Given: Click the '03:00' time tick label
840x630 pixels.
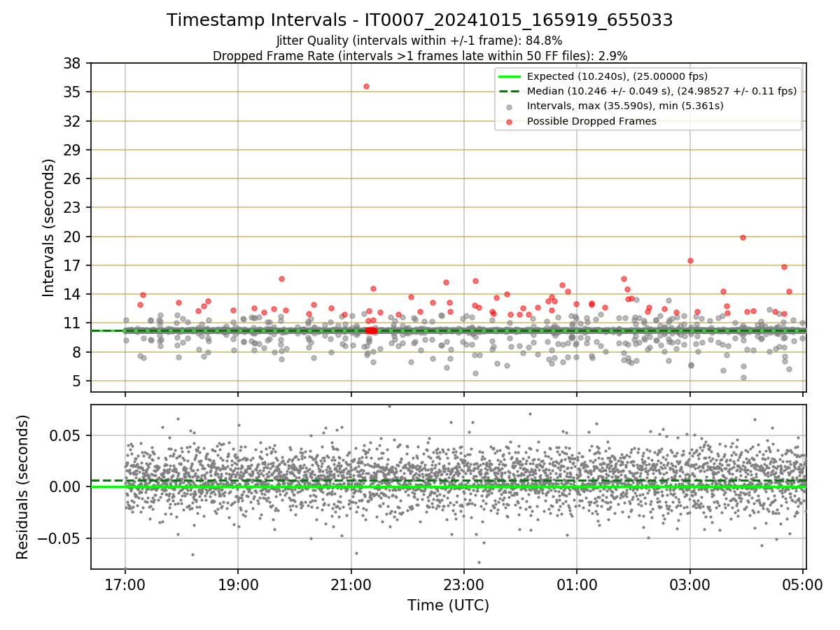Looking at the screenshot, I should click(690, 584).
